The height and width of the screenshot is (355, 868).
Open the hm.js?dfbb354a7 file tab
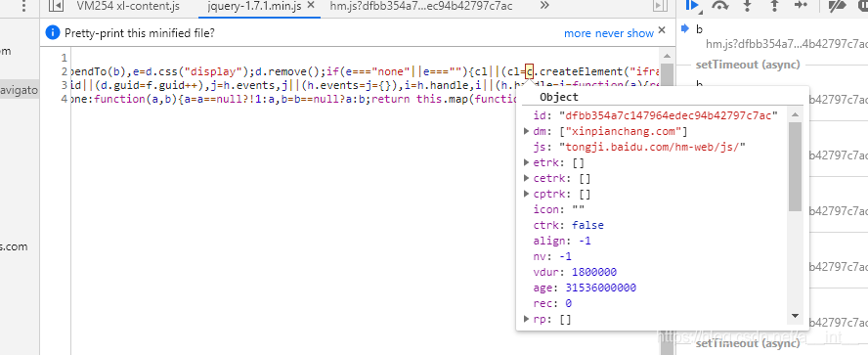[x=420, y=6]
